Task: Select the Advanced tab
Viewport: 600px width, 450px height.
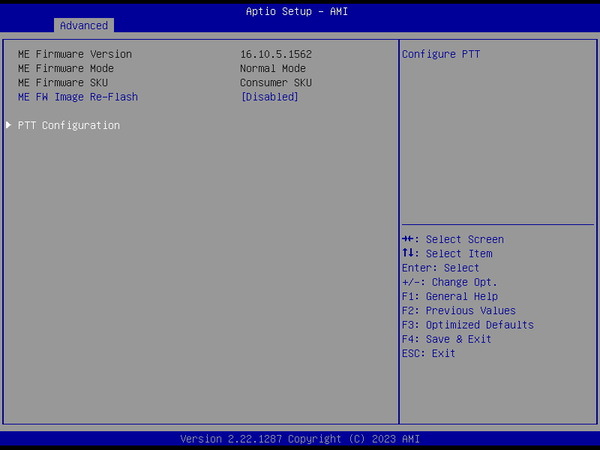Action: coord(84,26)
